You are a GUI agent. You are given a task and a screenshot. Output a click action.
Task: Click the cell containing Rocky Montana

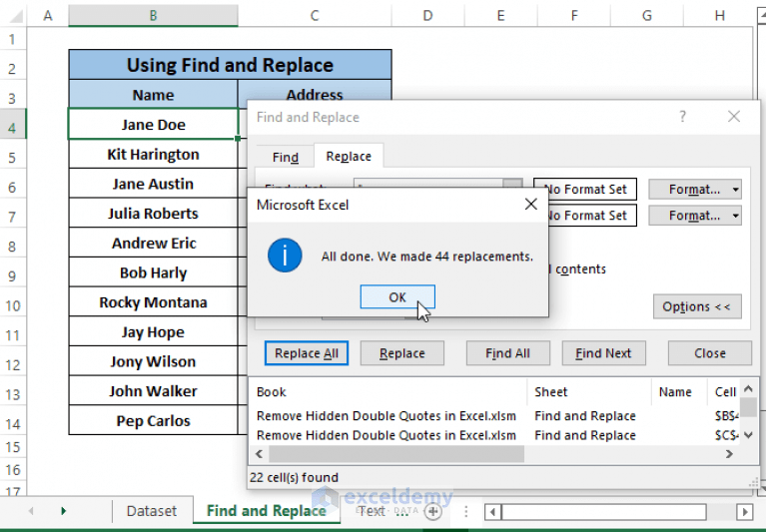coord(154,302)
